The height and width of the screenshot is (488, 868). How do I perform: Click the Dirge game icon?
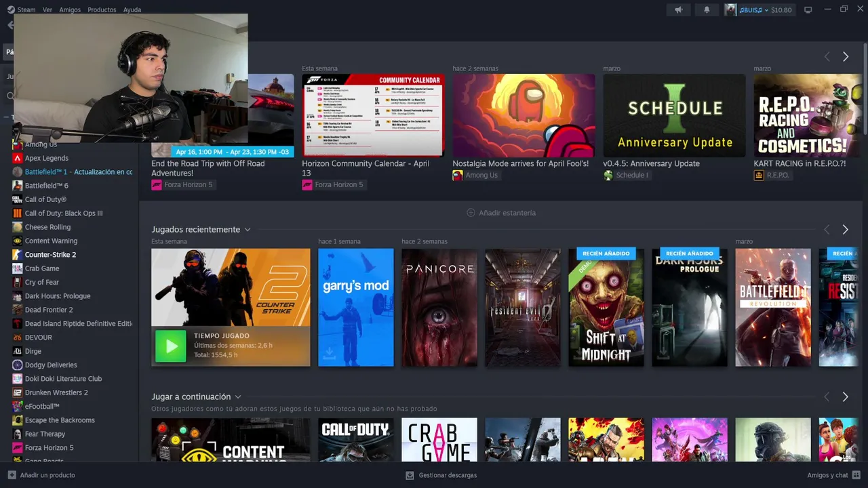18,351
